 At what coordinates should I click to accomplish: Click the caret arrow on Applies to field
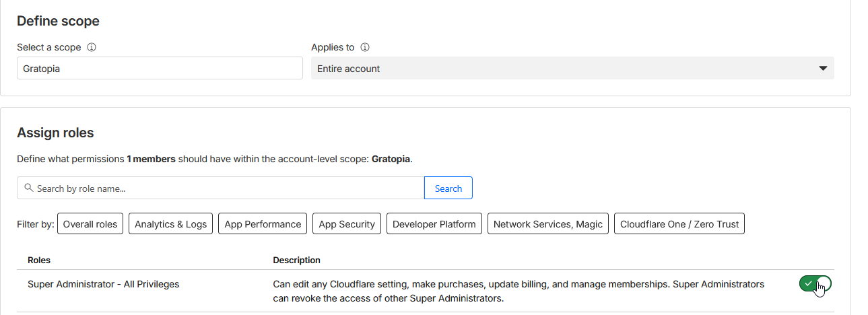822,69
